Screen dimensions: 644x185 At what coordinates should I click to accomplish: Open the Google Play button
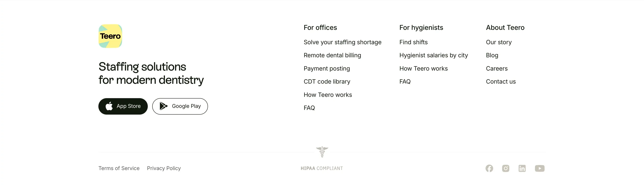point(180,106)
